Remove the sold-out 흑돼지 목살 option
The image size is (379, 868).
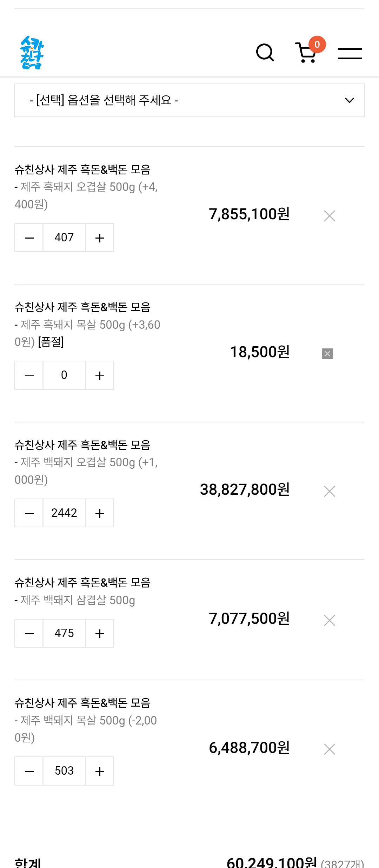[327, 354]
